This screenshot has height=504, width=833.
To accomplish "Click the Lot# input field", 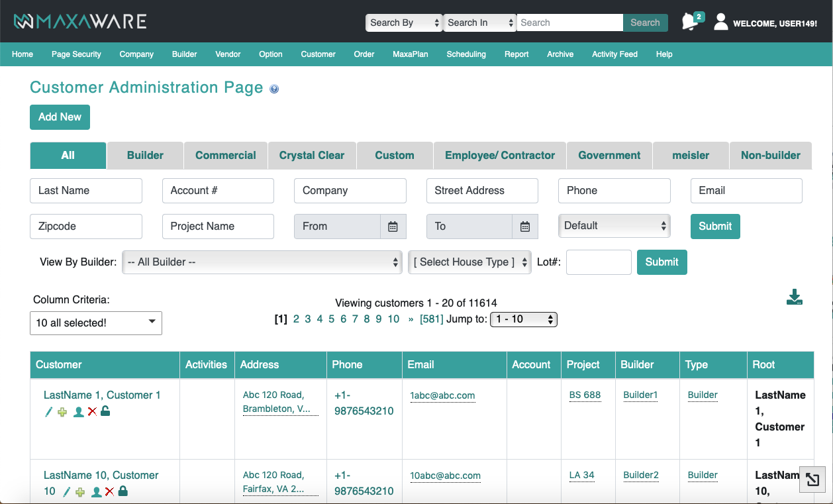I will click(x=599, y=262).
